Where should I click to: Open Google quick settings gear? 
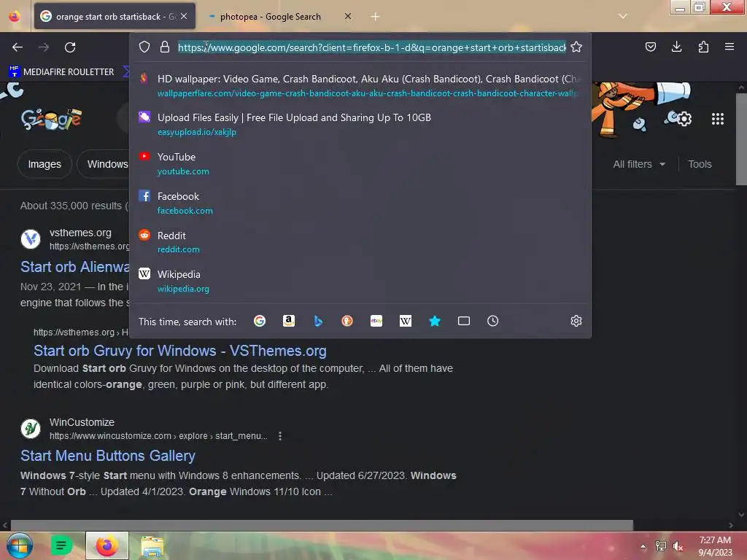684,119
